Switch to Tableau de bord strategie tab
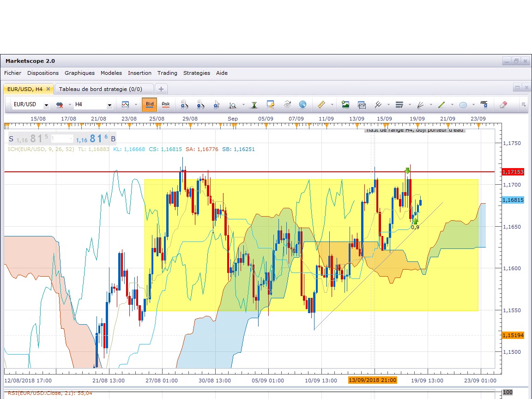 pyautogui.click(x=100, y=89)
